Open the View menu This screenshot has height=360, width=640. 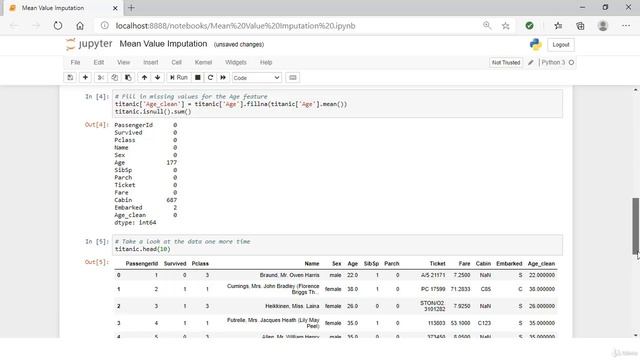(123, 62)
